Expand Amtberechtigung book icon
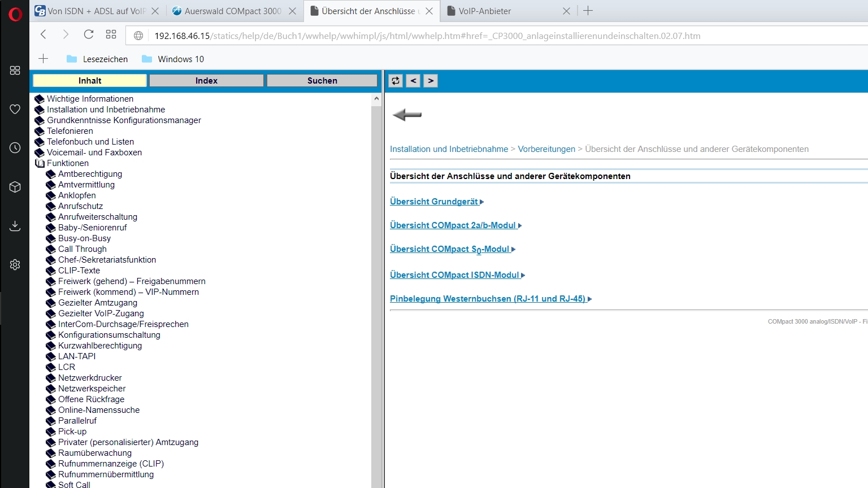 pos(51,174)
